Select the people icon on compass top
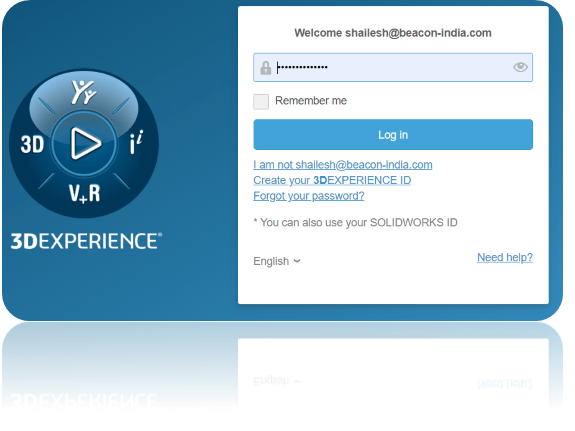Viewport: 575px width, 431px height. (84, 92)
